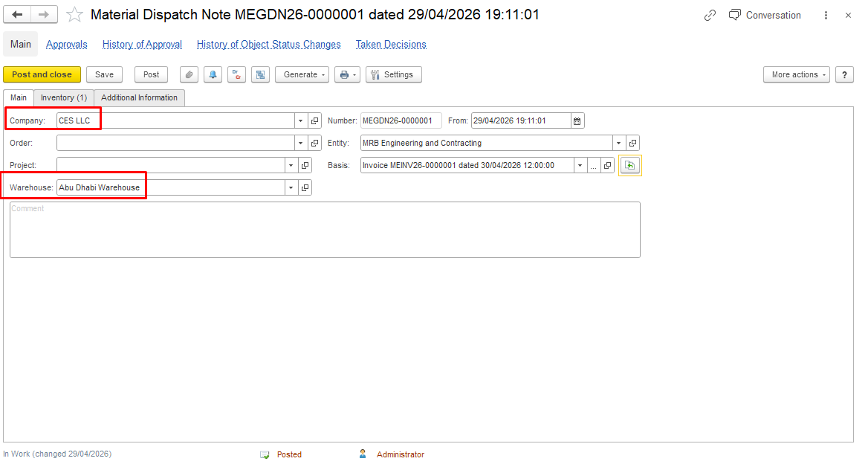Image resolution: width=868 pixels, height=470 pixels.
Task: Open the Approvals link
Action: click(66, 45)
